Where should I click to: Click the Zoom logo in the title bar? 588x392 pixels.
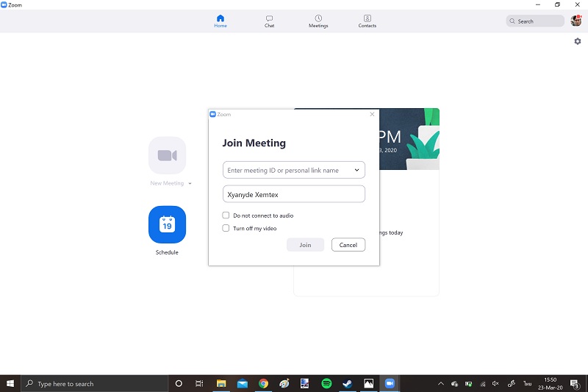(4, 5)
